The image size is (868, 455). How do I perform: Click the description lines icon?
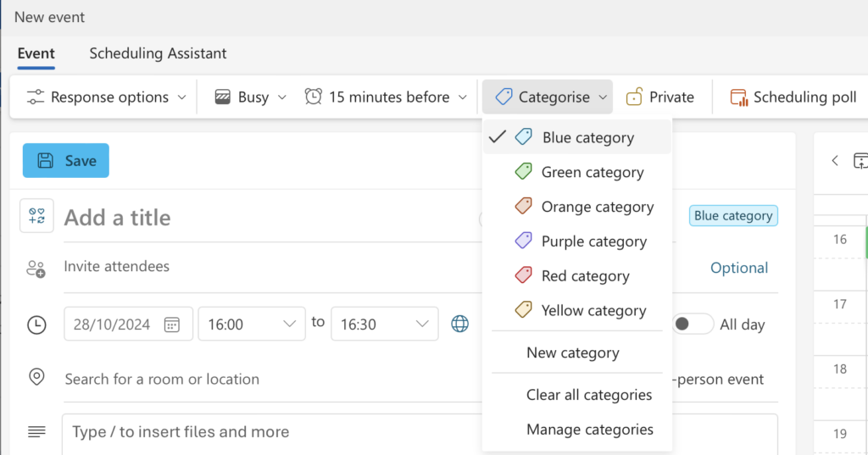[x=36, y=432]
